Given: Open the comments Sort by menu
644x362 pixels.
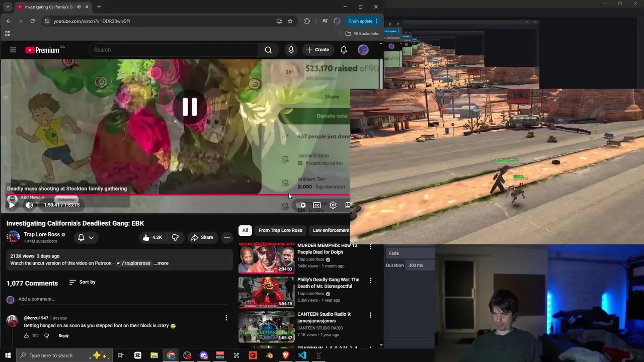Looking at the screenshot, I should coord(82,282).
